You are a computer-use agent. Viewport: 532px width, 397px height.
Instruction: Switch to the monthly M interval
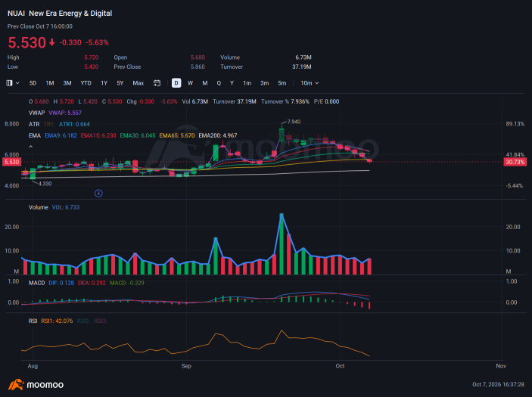[205, 83]
